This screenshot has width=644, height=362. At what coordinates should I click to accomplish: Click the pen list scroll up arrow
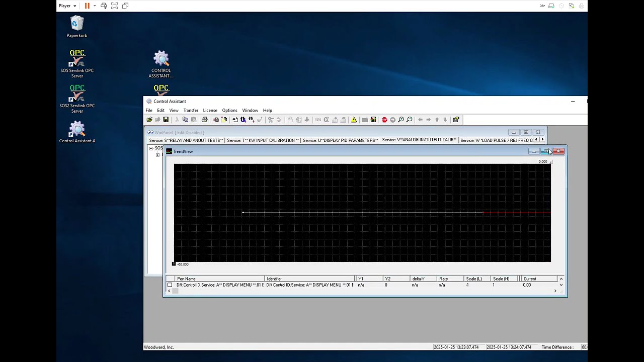(561, 279)
